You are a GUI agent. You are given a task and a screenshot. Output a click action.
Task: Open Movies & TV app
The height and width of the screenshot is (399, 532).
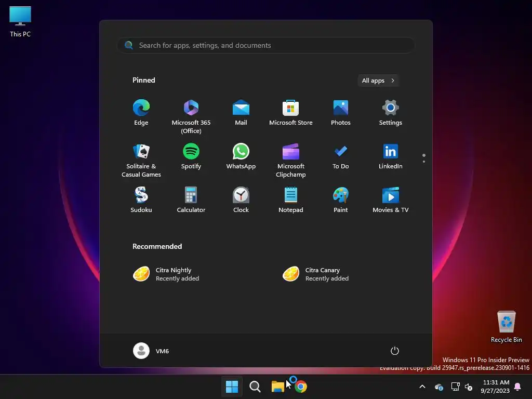coord(391,200)
